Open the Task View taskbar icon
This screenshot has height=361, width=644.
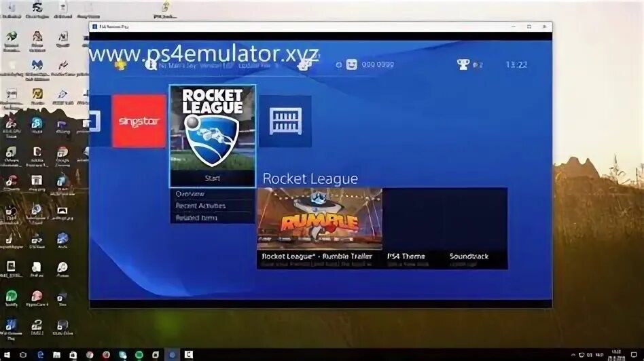pyautogui.click(x=23, y=354)
